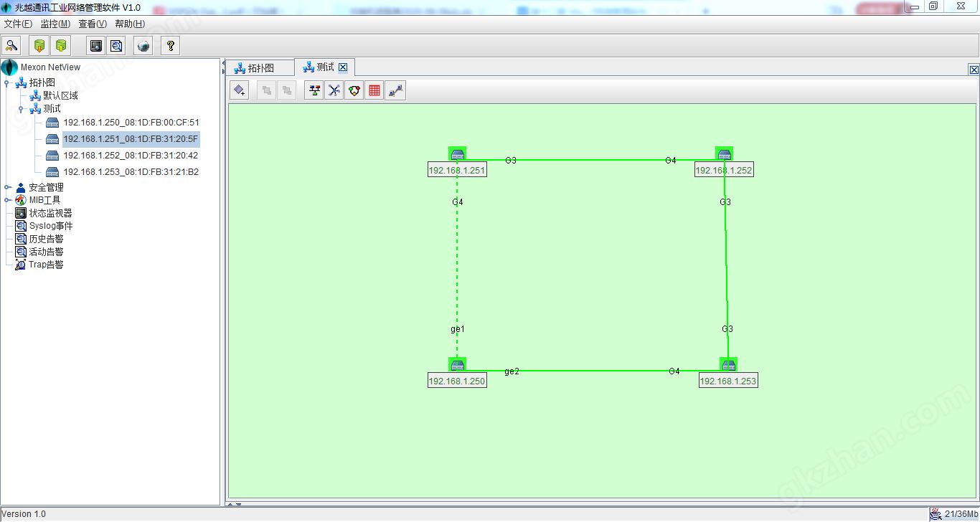Click the 192.168.1.253 node label on canvas
The image size is (980, 522).
pos(728,381)
